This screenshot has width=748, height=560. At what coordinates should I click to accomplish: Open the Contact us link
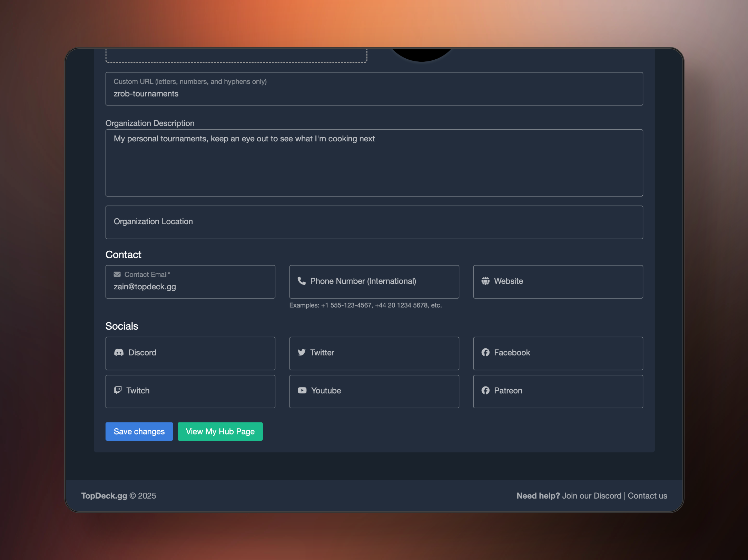[x=647, y=496]
